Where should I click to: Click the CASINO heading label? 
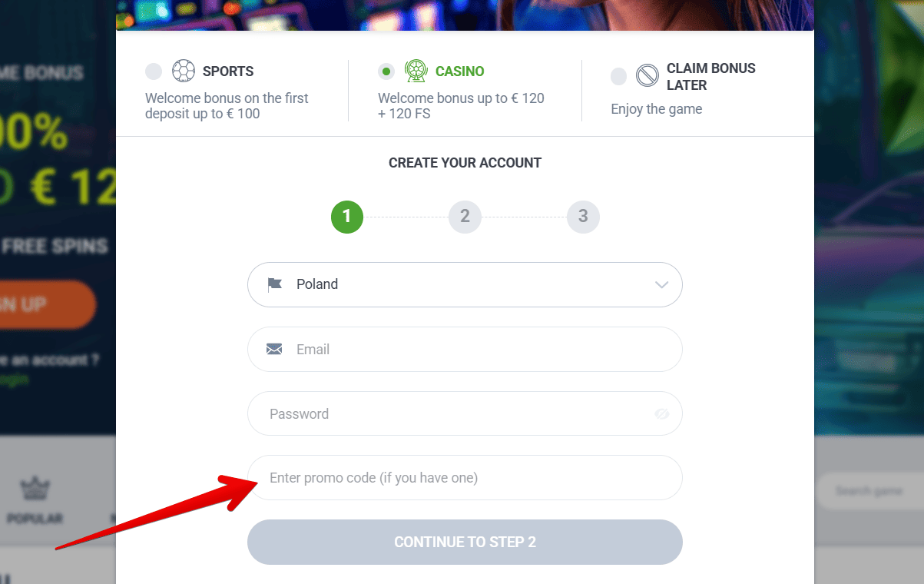tap(459, 71)
